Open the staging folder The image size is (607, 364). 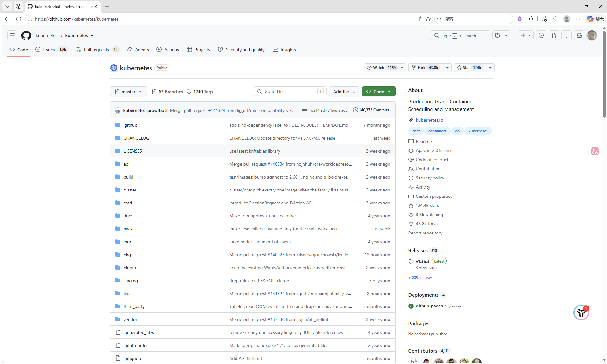coord(131,281)
